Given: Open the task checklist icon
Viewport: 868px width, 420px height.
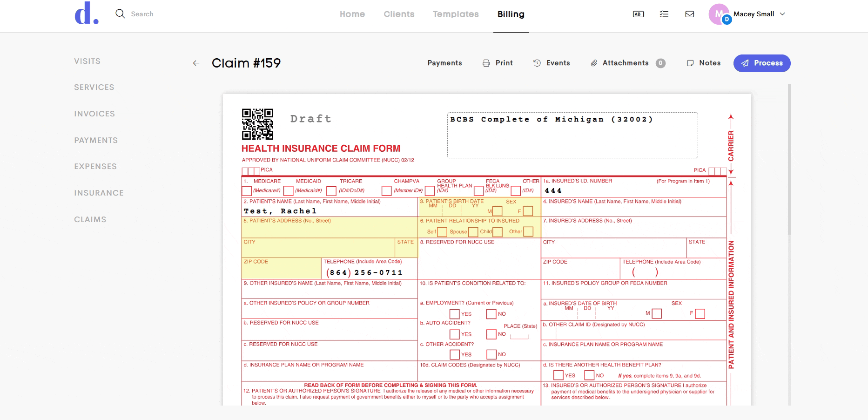Looking at the screenshot, I should 664,14.
